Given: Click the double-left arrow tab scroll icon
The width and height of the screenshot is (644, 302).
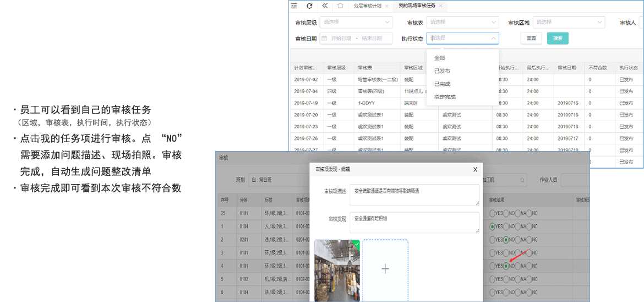Looking at the screenshot, I should click(325, 6).
